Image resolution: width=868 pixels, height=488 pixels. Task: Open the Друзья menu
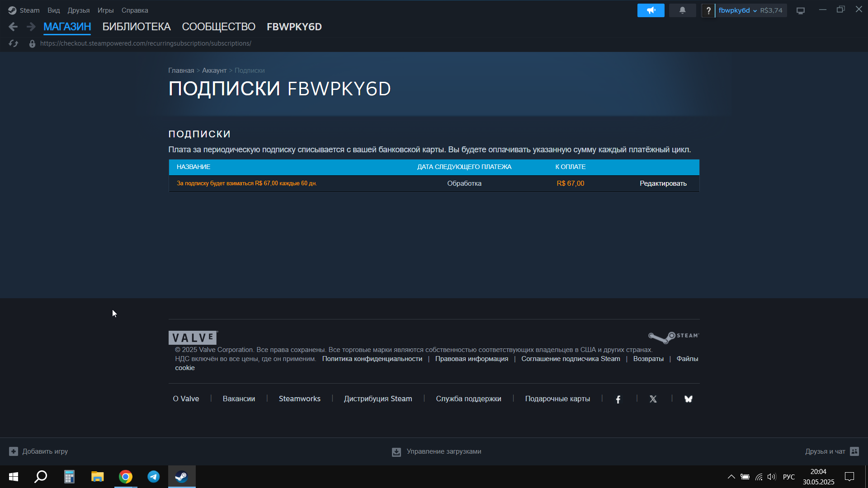[x=79, y=10]
